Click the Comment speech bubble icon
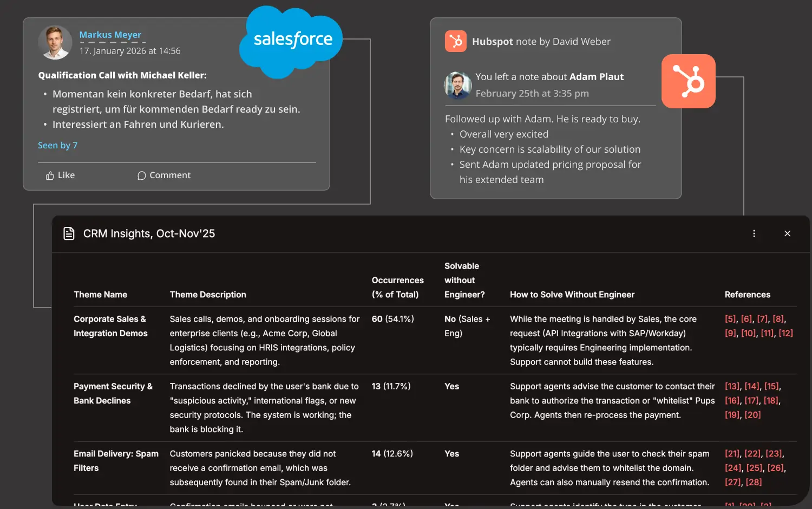Image resolution: width=812 pixels, height=509 pixels. (x=141, y=175)
